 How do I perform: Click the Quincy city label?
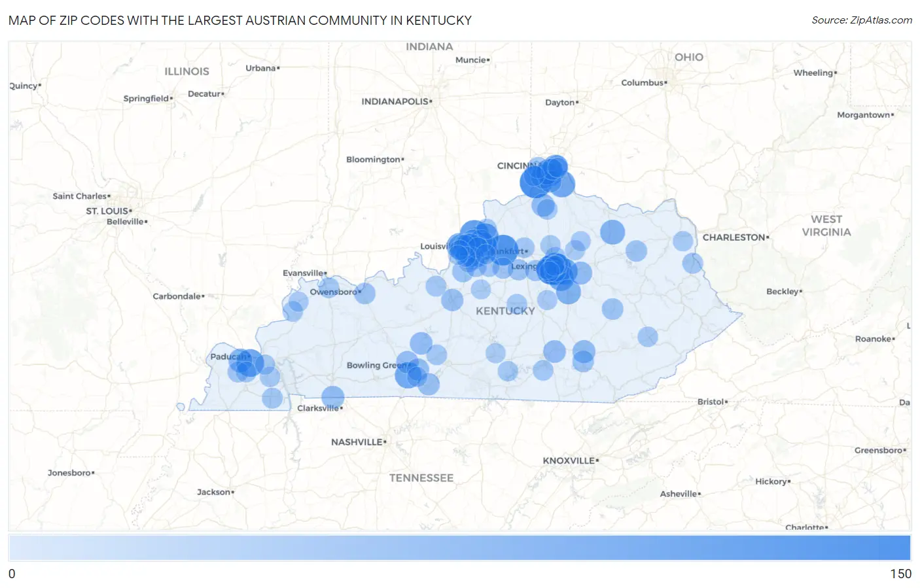click(x=24, y=86)
